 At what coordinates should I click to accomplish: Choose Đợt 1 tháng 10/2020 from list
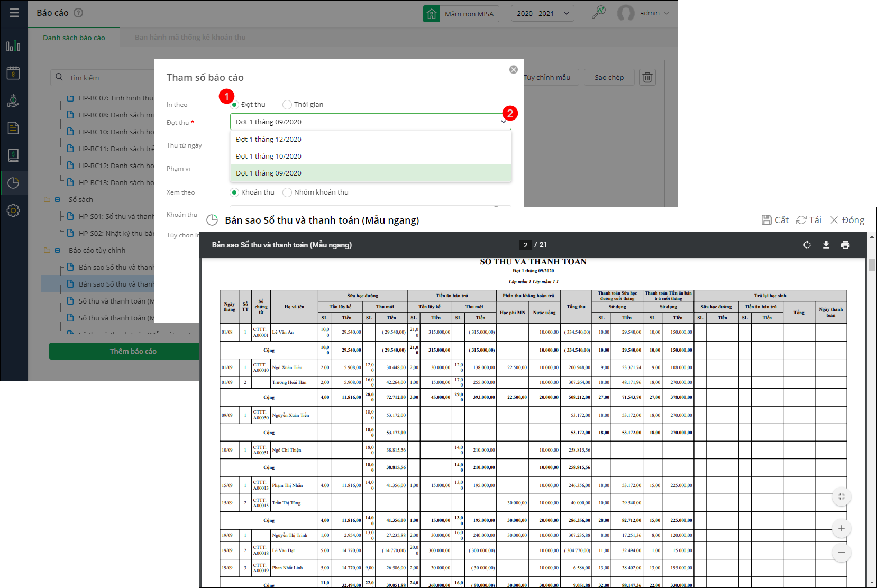[371, 157]
